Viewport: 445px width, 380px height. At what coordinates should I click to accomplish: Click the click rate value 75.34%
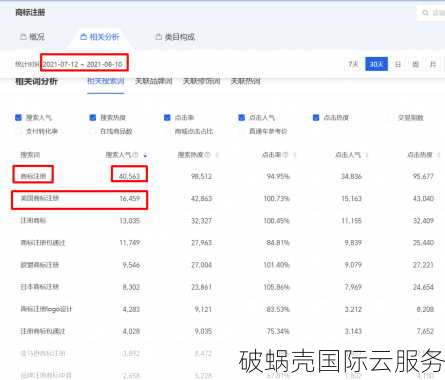pyautogui.click(x=278, y=331)
